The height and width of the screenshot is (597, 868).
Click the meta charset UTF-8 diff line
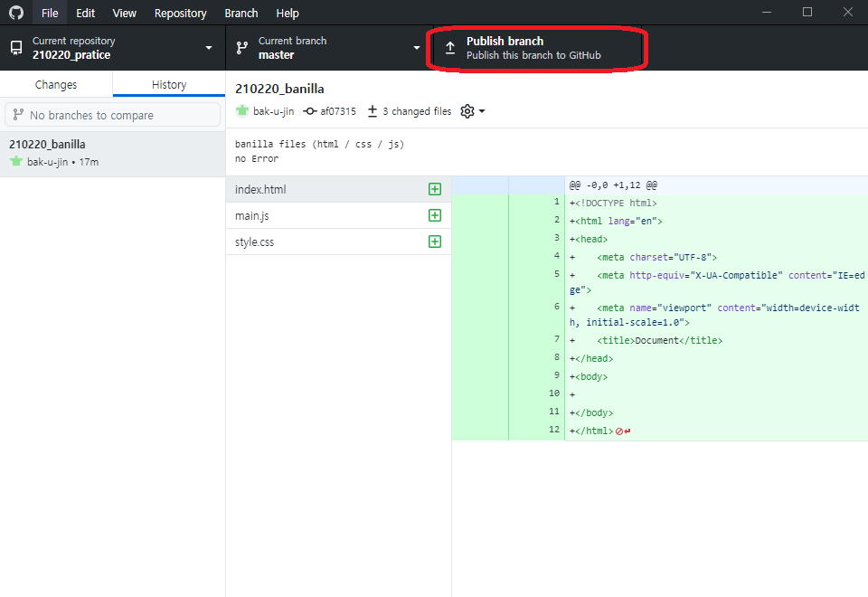pos(643,258)
